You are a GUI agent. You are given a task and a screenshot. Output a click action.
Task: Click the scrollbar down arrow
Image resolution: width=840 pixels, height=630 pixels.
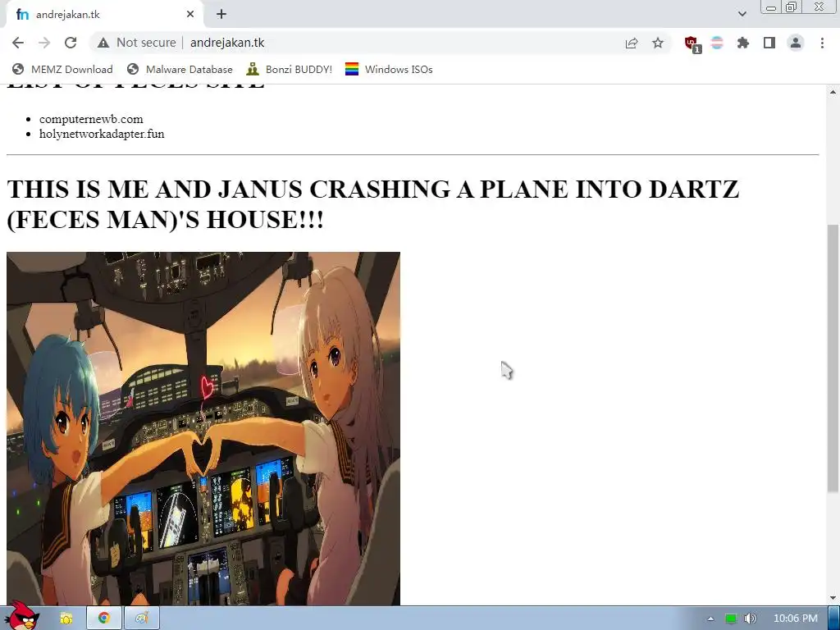click(x=833, y=598)
